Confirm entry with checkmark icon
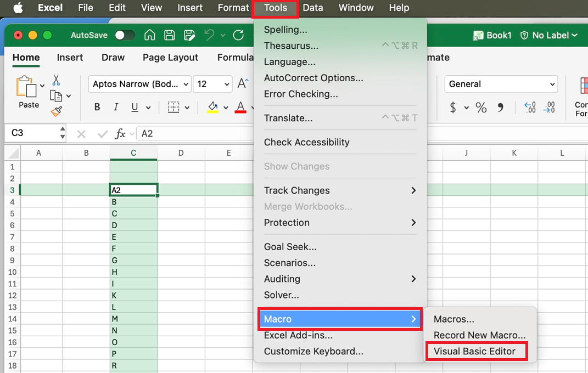This screenshot has width=588, height=373. (x=102, y=134)
